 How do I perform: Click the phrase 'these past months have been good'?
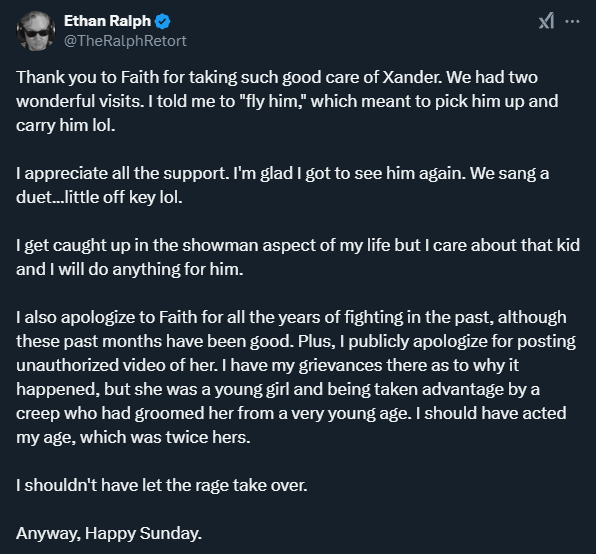(155, 341)
